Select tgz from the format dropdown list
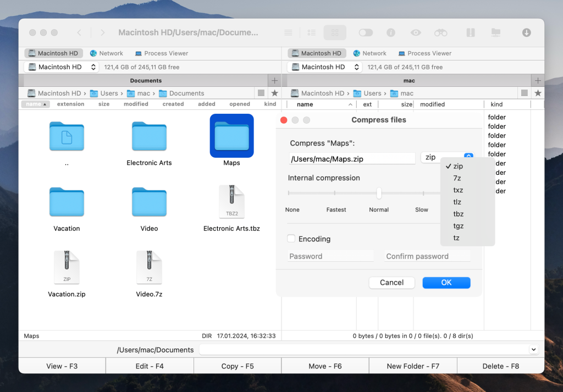563x392 pixels. pos(457,225)
